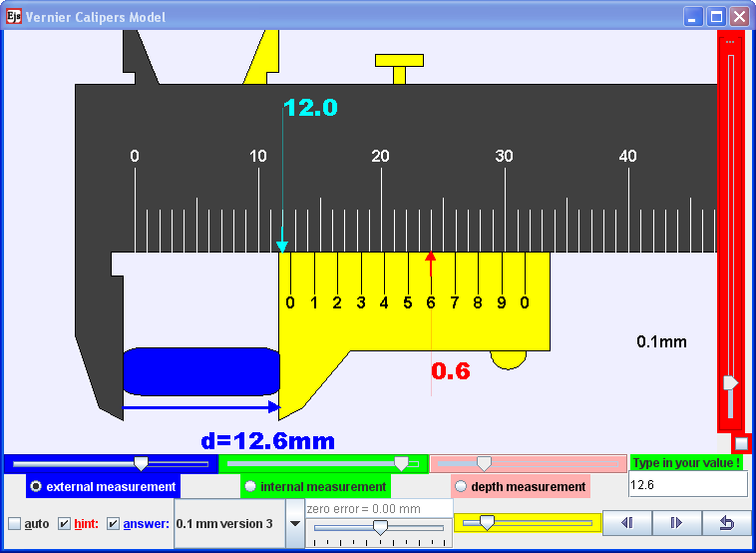
Task: Click the vernier scale mark labeled 6
Action: tap(431, 302)
